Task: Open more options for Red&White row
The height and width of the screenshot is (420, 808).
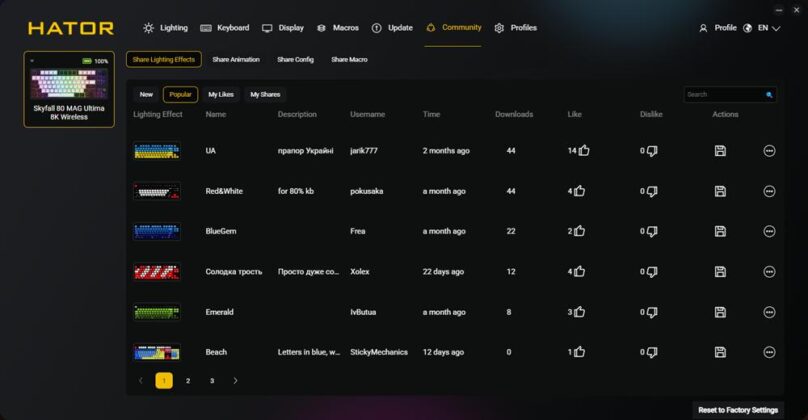Action: tap(769, 191)
